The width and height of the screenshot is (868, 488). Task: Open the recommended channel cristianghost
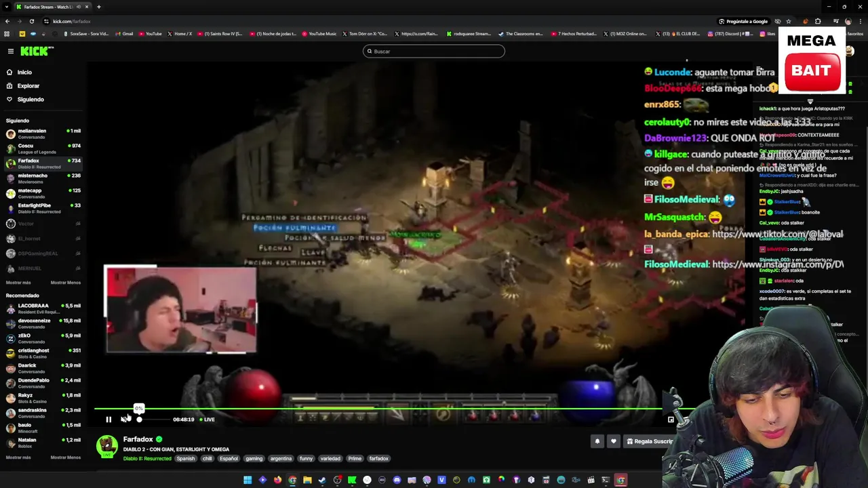[43, 353]
